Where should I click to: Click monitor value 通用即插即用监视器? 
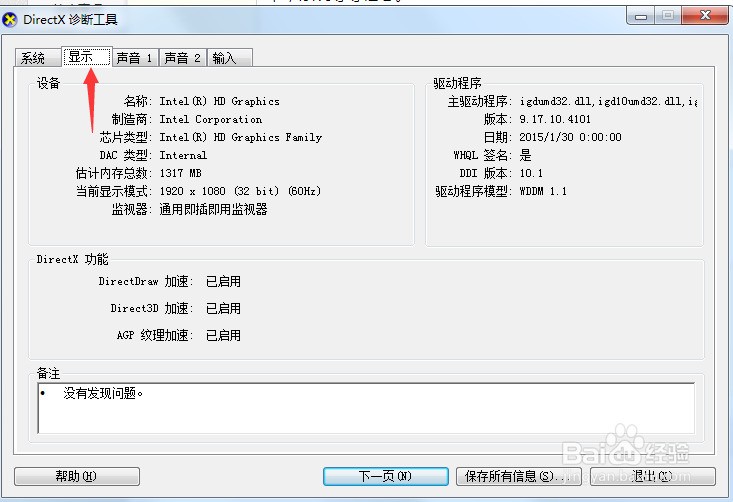coord(213,209)
